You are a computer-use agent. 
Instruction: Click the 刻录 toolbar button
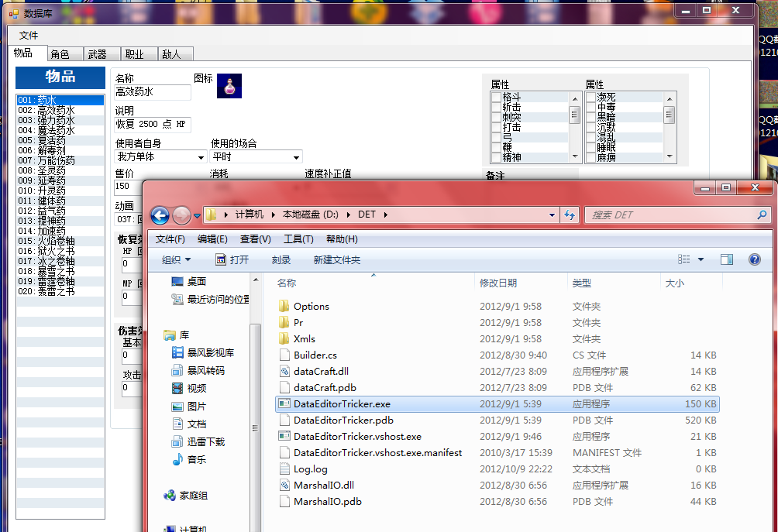[x=281, y=259]
